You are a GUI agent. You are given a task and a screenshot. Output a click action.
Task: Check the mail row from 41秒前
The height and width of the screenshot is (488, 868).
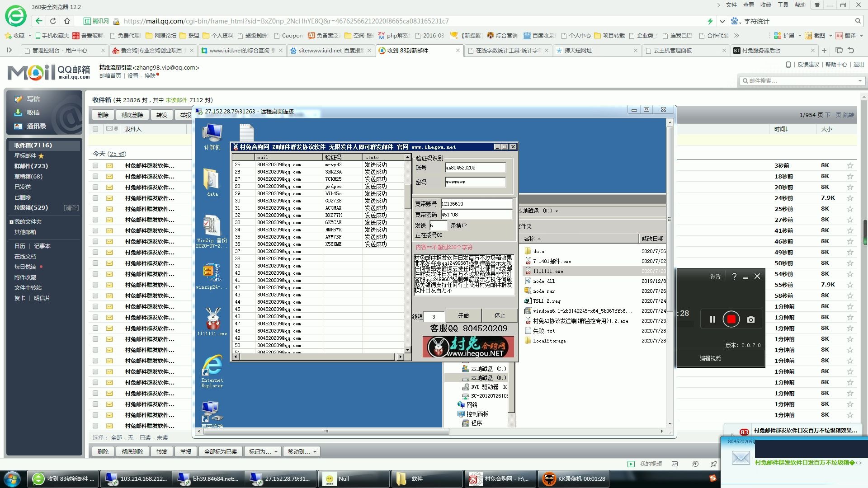tap(95, 230)
